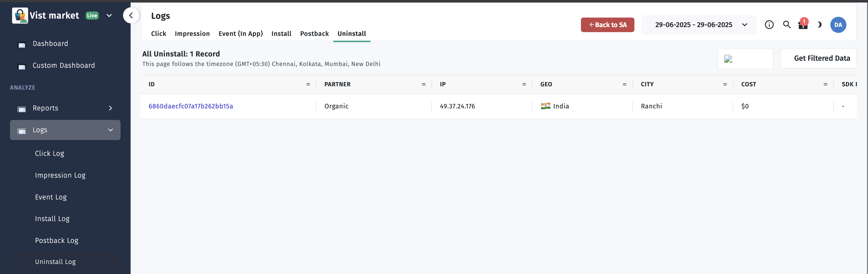This screenshot has height=274, width=868.
Task: Collapse the Logs sidebar section
Action: 110,130
